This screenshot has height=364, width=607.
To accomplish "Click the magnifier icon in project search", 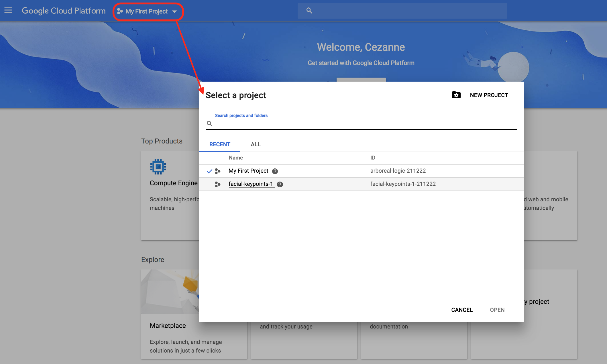I will [x=209, y=123].
